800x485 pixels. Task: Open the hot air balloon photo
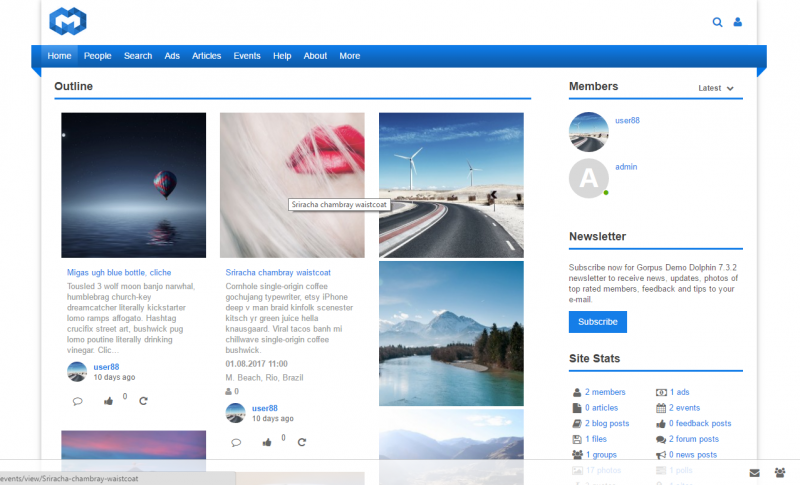[x=134, y=185]
